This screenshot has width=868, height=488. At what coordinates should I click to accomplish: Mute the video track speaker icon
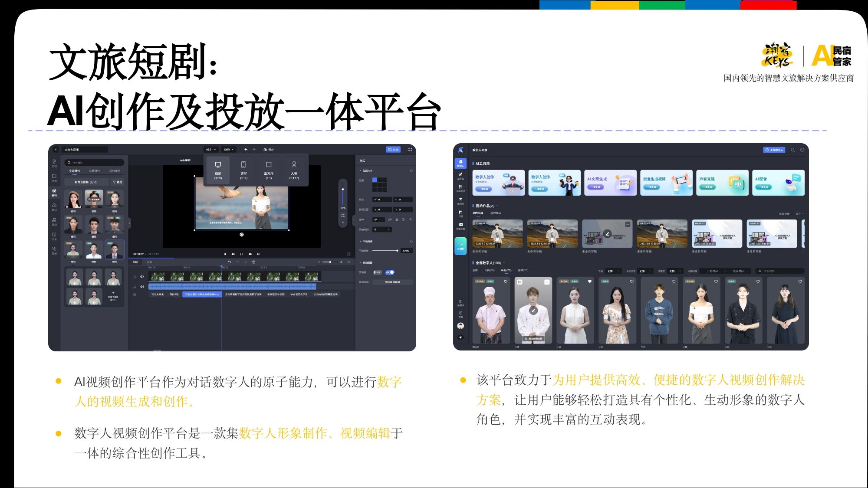point(142,276)
